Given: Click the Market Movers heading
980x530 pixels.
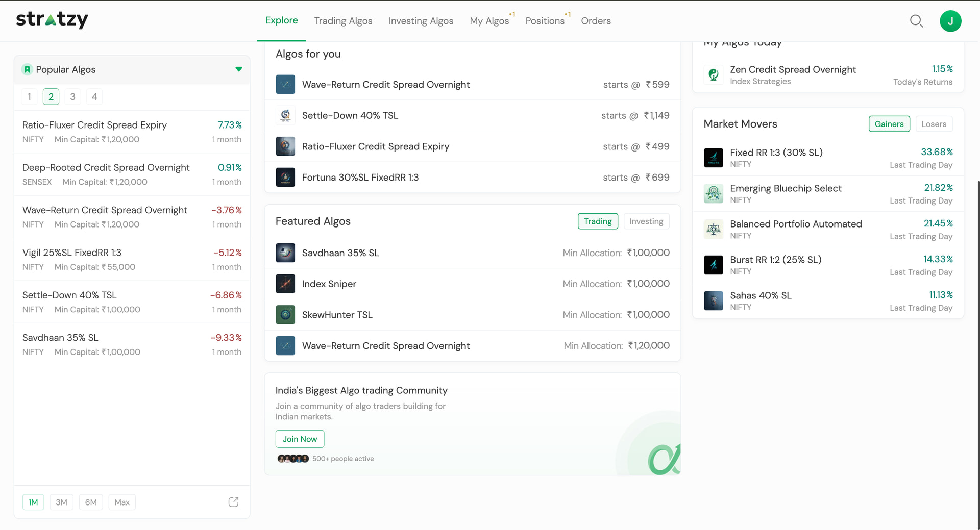Looking at the screenshot, I should pos(740,124).
